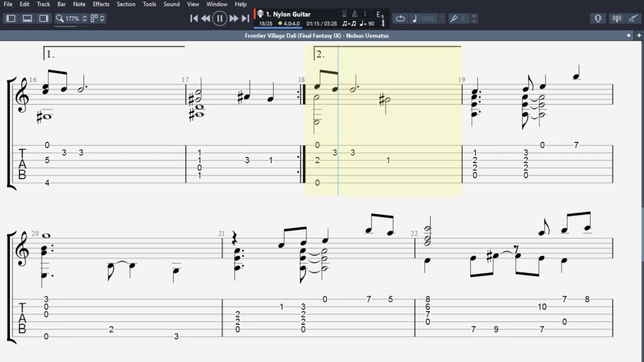Jump to the first bar
The image size is (644, 362).
pos(194,19)
